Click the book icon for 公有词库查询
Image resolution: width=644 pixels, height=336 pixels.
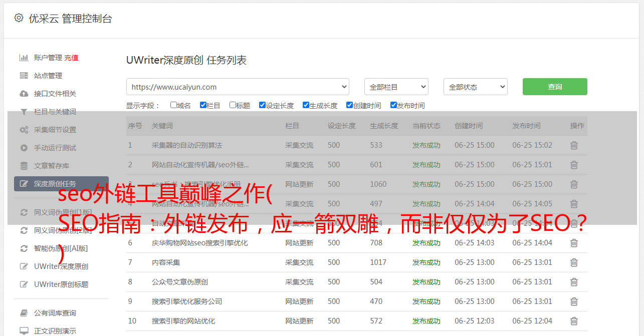(24, 313)
